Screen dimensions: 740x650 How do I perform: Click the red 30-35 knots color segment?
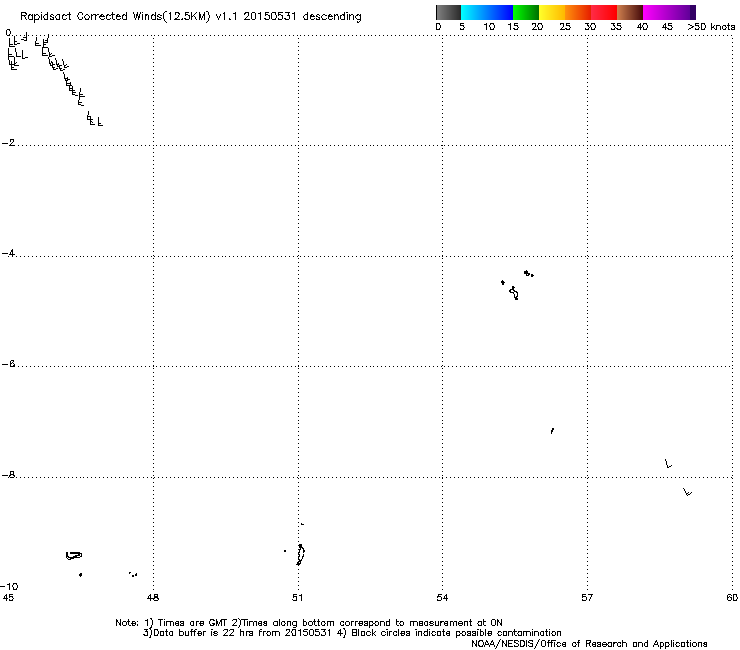point(604,12)
